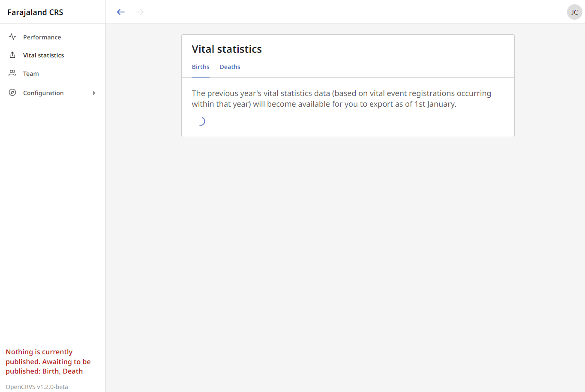Select the Births tab
This screenshot has height=392, width=585.
click(x=201, y=67)
